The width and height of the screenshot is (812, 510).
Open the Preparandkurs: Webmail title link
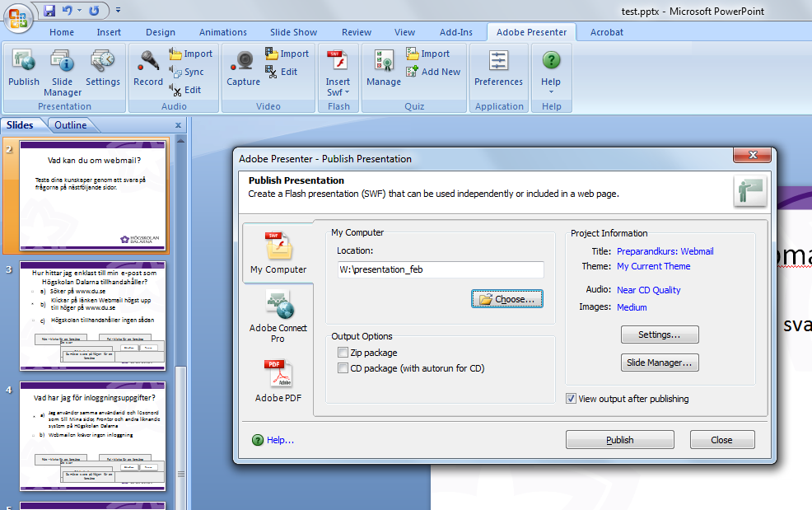pos(665,251)
